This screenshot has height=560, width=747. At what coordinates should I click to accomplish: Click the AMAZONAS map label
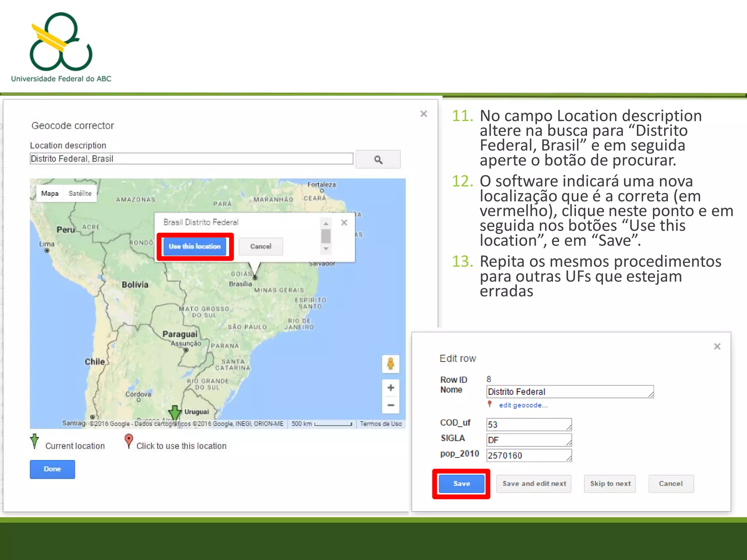coord(136,199)
